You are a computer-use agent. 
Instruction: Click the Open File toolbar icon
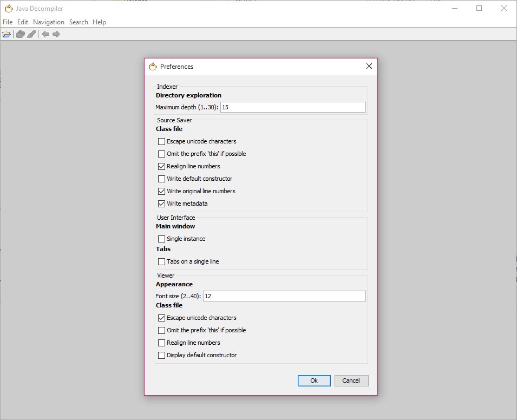pyautogui.click(x=6, y=34)
